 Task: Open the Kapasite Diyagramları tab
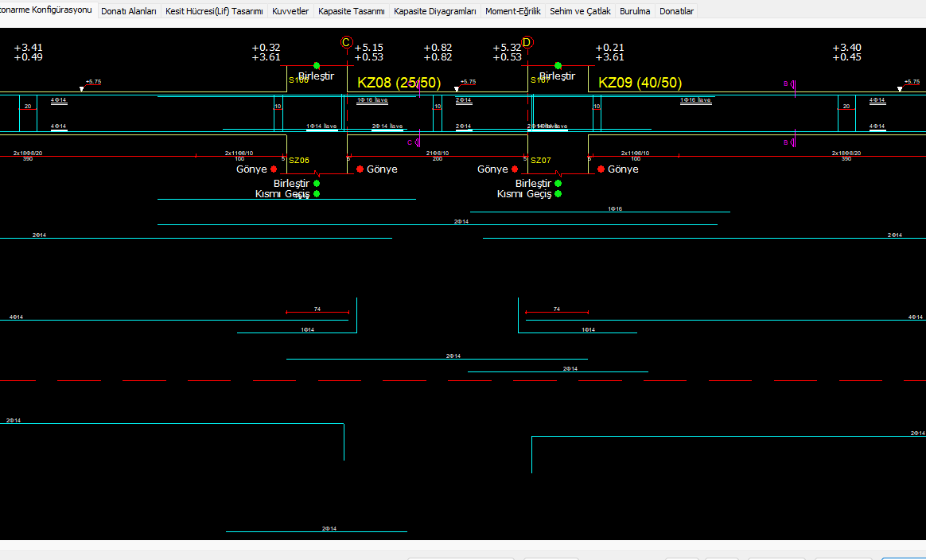tap(435, 11)
